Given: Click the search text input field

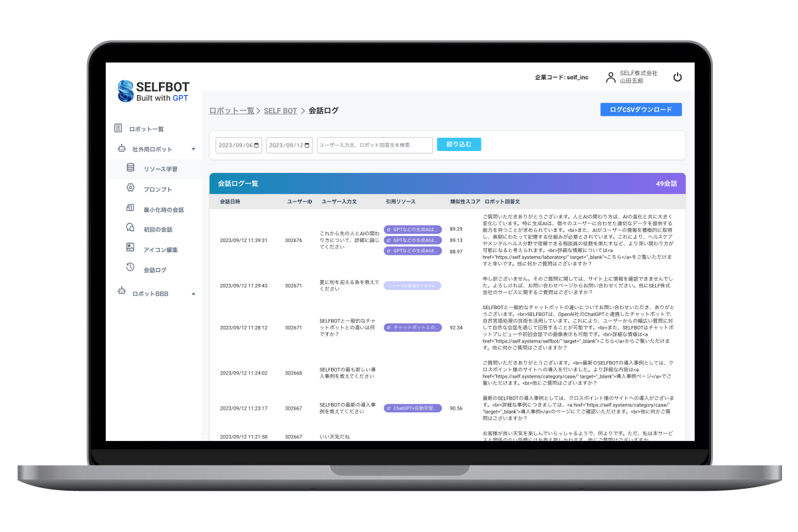Looking at the screenshot, I should point(374,145).
